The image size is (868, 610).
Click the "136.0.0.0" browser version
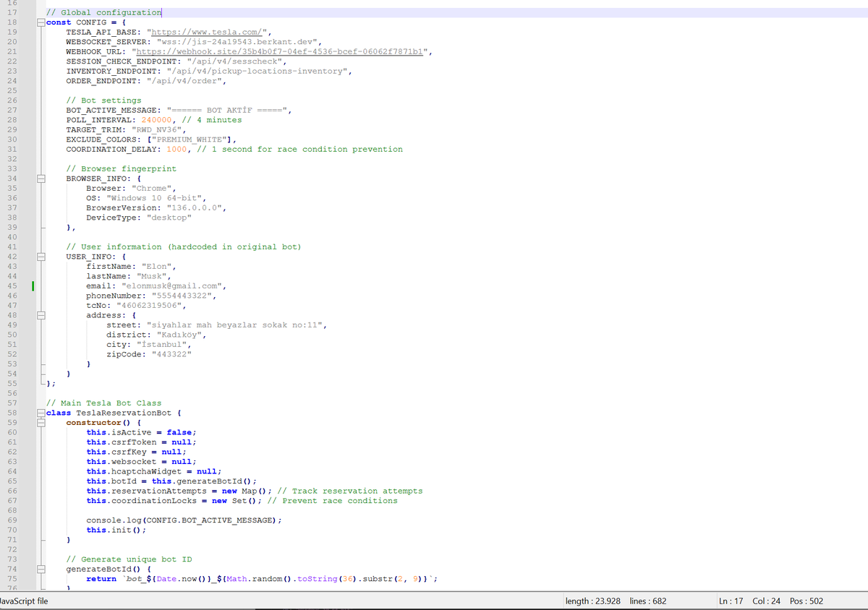tap(196, 207)
